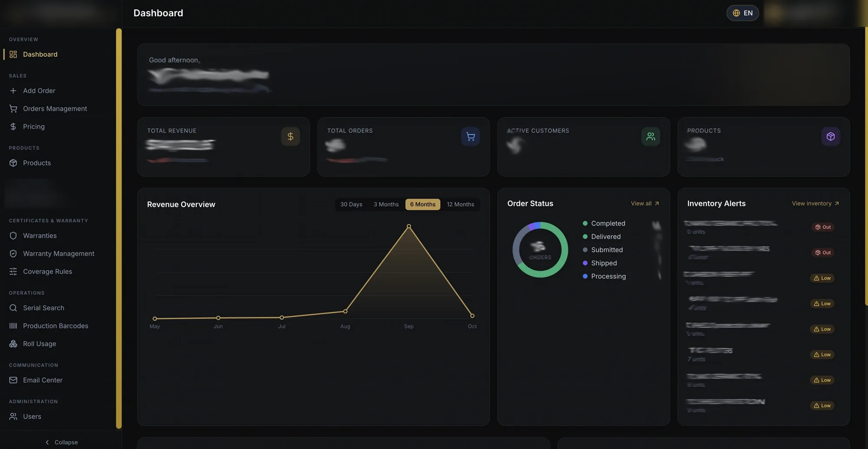Open Warranty Management page label
This screenshot has height=449, width=868.
[x=59, y=254]
